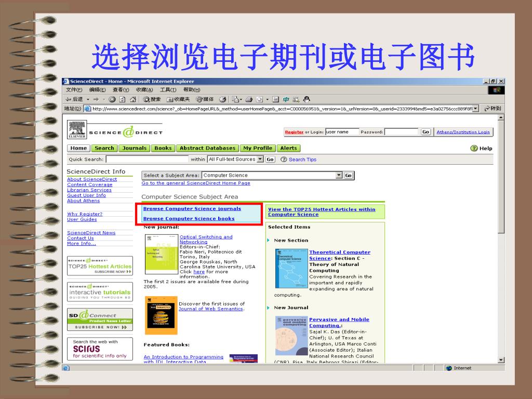The width and height of the screenshot is (532, 399).
Task: Click the page scrollbar down arrow
Action: point(501,360)
